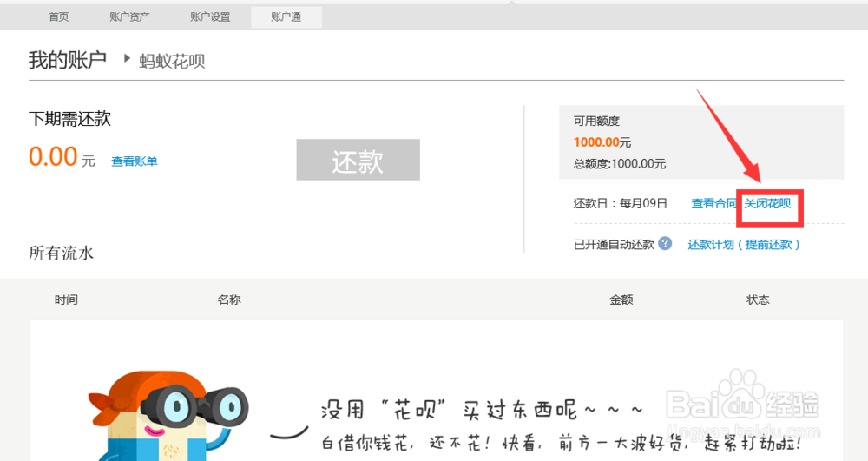Click the 没用“花呗”买过东西呢 message
This screenshot has height=461, width=868.
pos(482,410)
